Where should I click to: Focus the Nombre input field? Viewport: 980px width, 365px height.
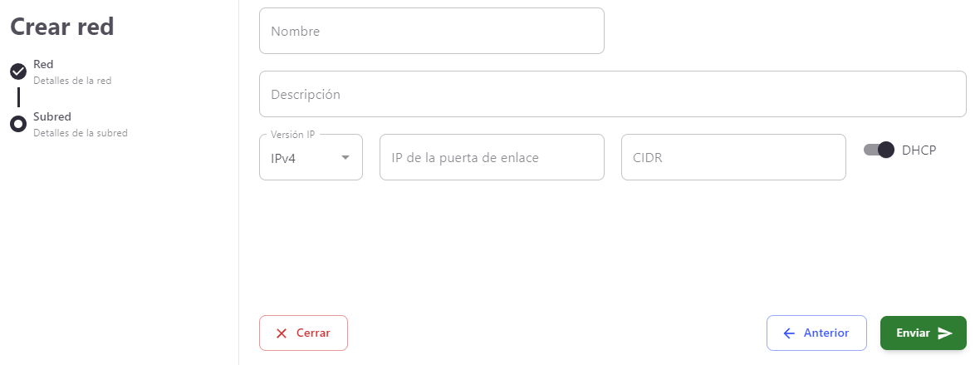click(431, 31)
